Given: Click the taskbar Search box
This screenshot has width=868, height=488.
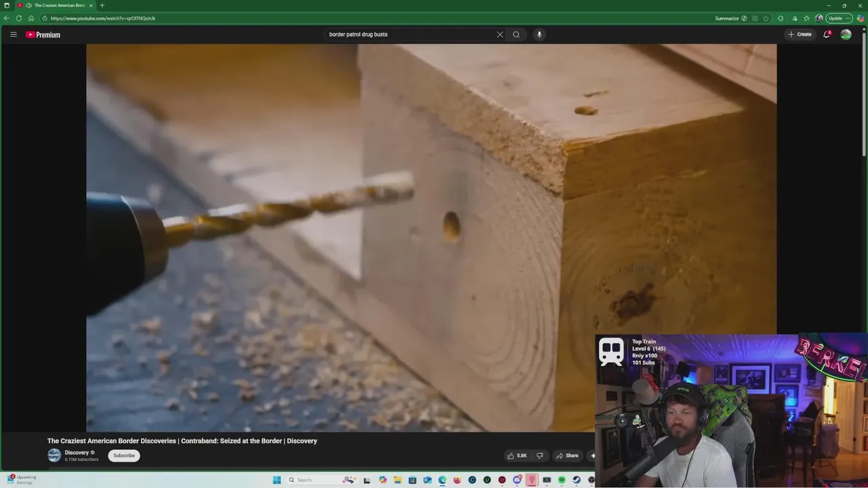Looking at the screenshot, I should [321, 480].
